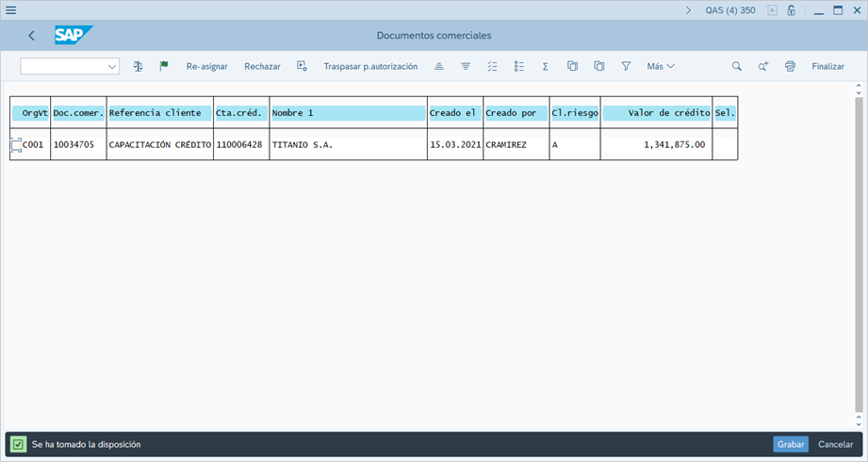Click the sum total (Σ) icon
The height and width of the screenshot is (462, 868).
[x=546, y=67]
